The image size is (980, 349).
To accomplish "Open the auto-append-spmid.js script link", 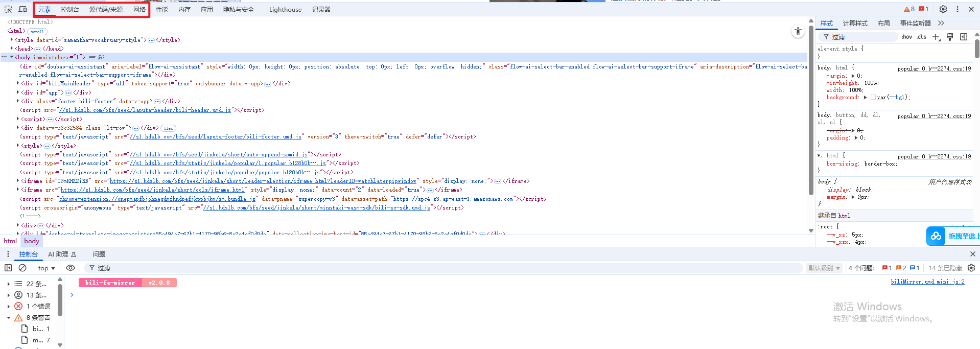I will pos(219,154).
